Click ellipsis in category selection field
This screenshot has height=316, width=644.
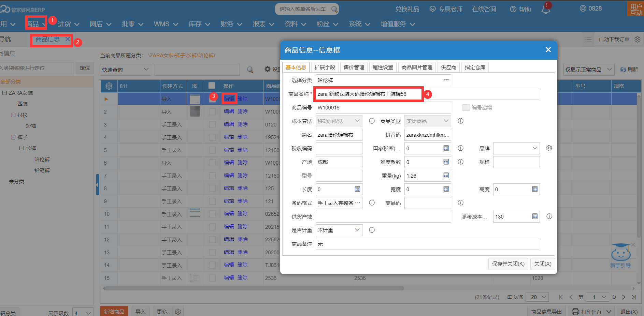tap(446, 80)
